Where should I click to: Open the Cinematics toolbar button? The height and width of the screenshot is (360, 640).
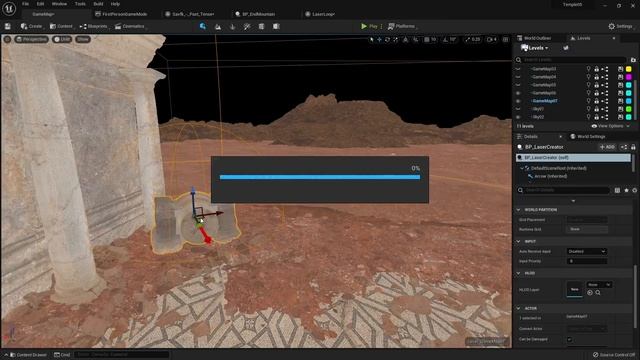coord(130,27)
